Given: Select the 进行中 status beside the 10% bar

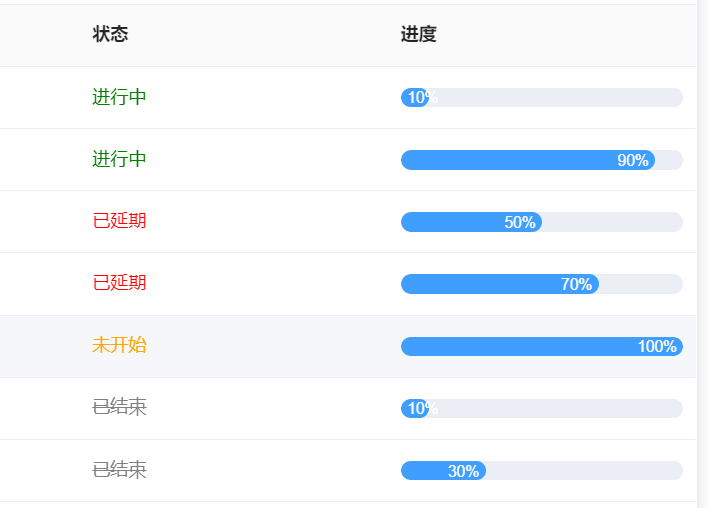Looking at the screenshot, I should click(119, 97).
